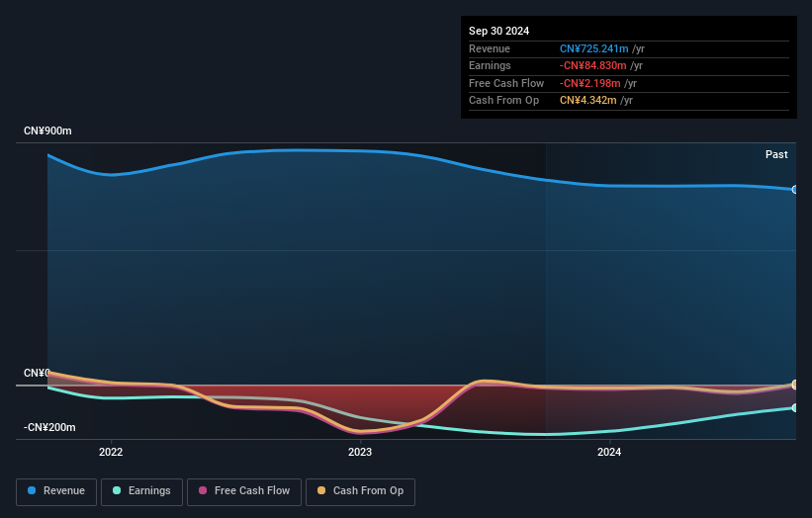Click the CN¥4.342m cash from op value

[x=587, y=101]
